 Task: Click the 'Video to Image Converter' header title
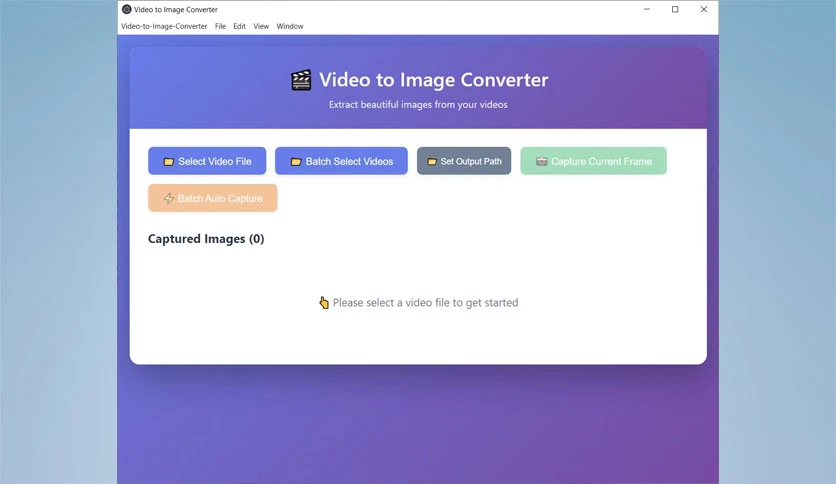click(x=433, y=80)
